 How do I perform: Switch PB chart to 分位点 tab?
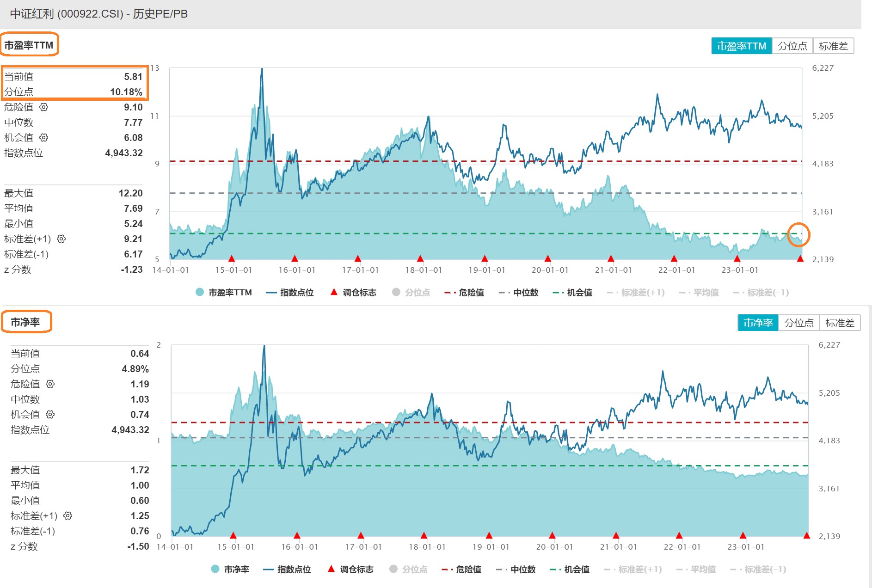click(799, 323)
